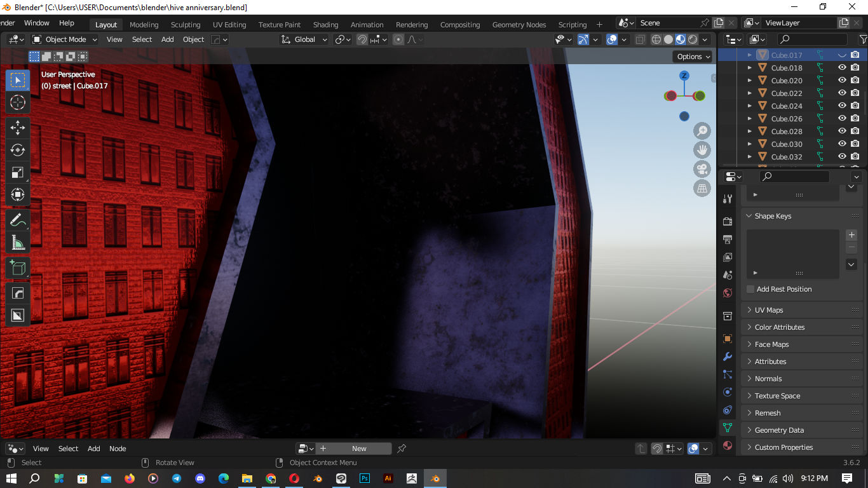Open Photoshop from the Windows taskbar
This screenshot has width=868, height=488.
point(365,478)
